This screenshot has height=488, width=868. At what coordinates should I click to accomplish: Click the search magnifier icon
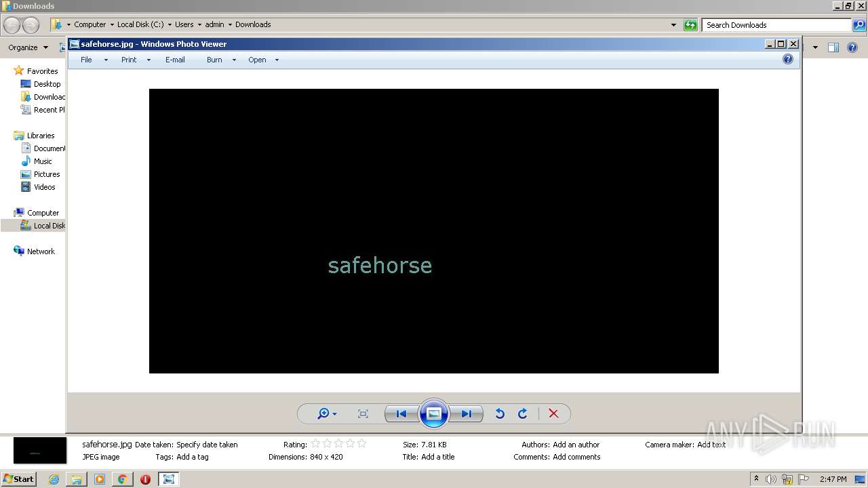859,25
